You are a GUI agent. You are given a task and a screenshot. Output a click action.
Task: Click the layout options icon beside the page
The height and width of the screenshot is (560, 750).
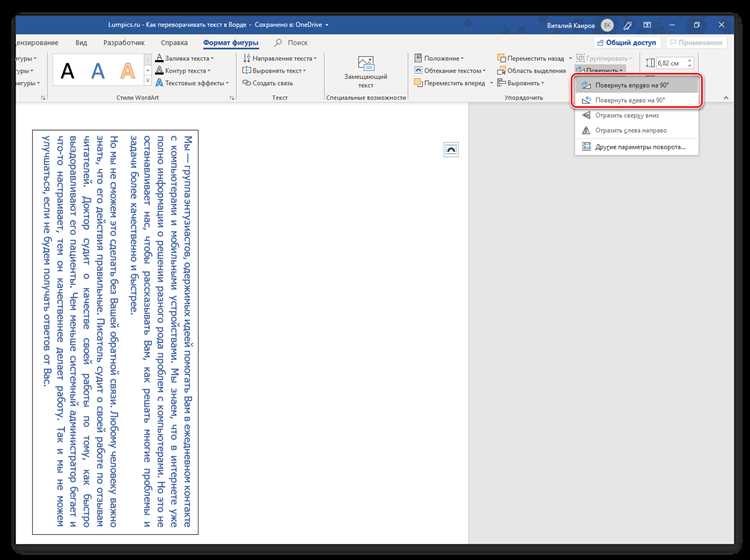tap(451, 150)
